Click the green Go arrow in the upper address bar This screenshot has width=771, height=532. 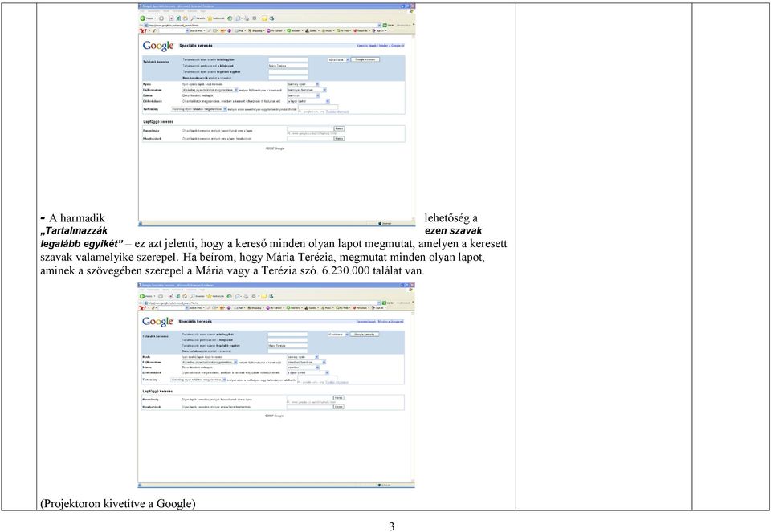click(x=385, y=25)
